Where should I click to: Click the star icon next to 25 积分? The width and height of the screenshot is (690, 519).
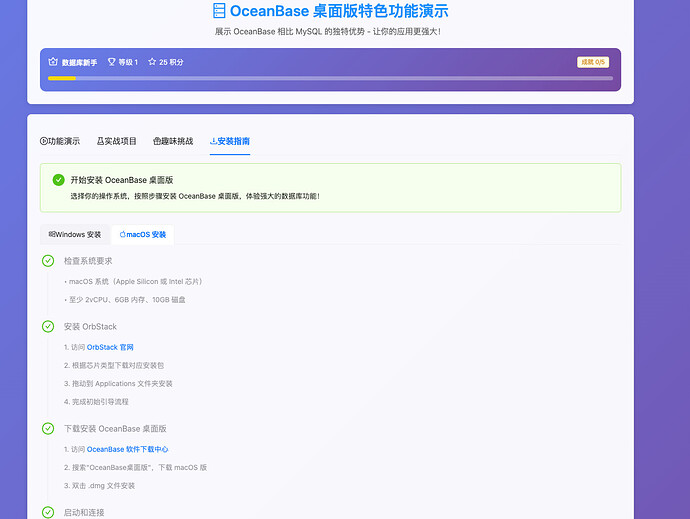pyautogui.click(x=152, y=62)
